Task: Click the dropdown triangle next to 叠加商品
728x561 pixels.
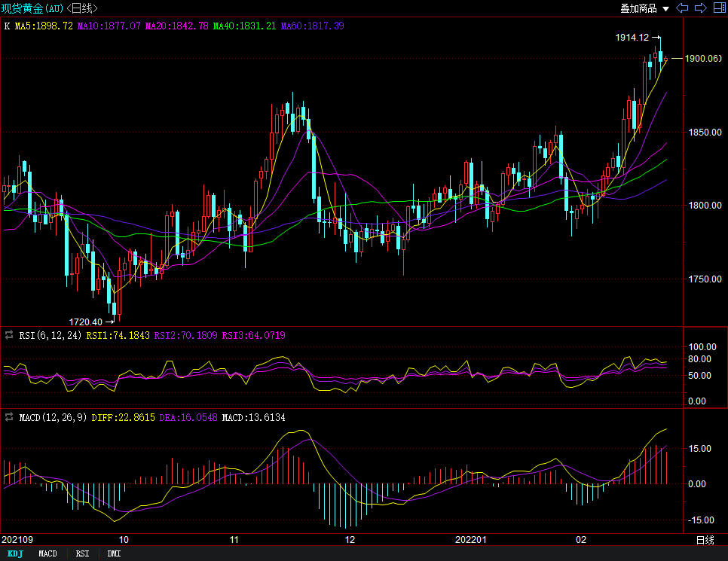Action: [665, 9]
